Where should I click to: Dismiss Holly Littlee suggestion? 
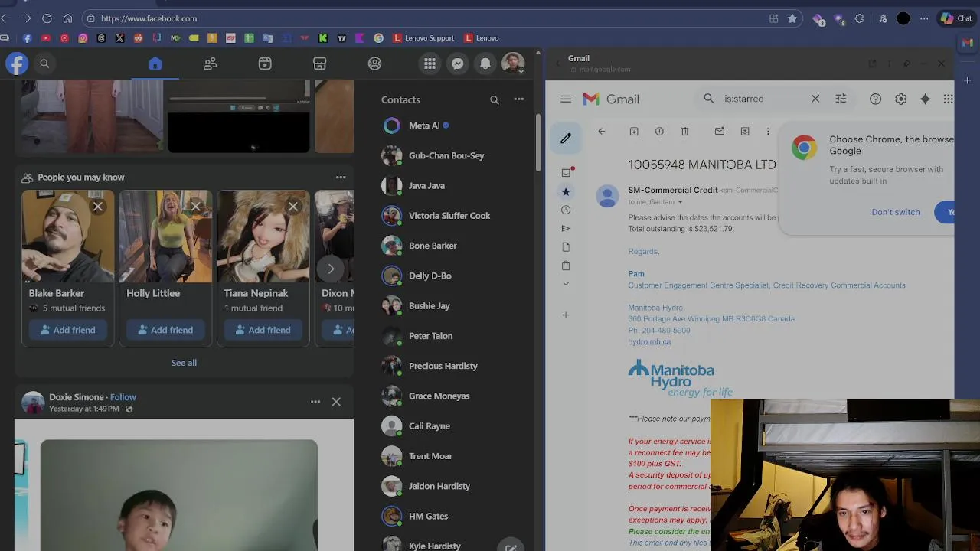pyautogui.click(x=196, y=206)
